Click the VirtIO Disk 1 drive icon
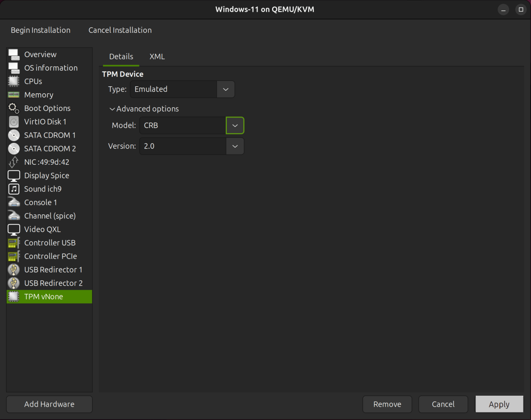 click(14, 122)
